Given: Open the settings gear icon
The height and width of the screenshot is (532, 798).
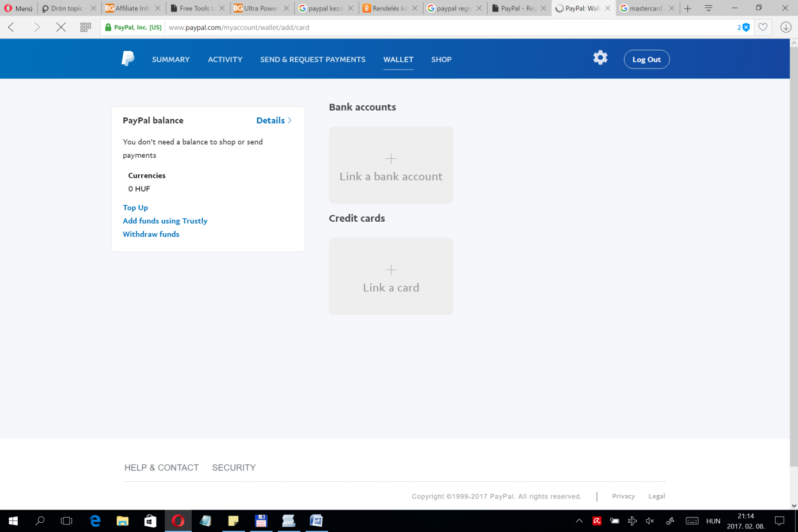Looking at the screenshot, I should point(601,58).
